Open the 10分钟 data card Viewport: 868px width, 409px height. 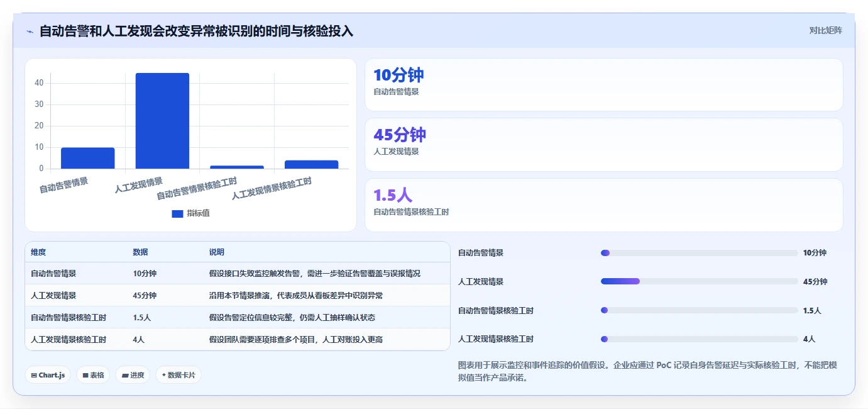[603, 84]
